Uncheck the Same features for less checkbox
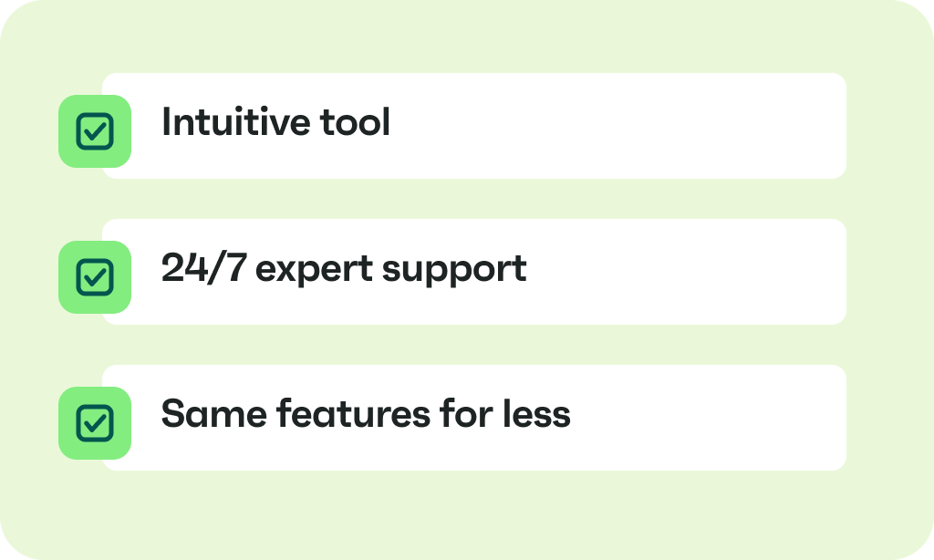The image size is (934, 560). [95, 423]
